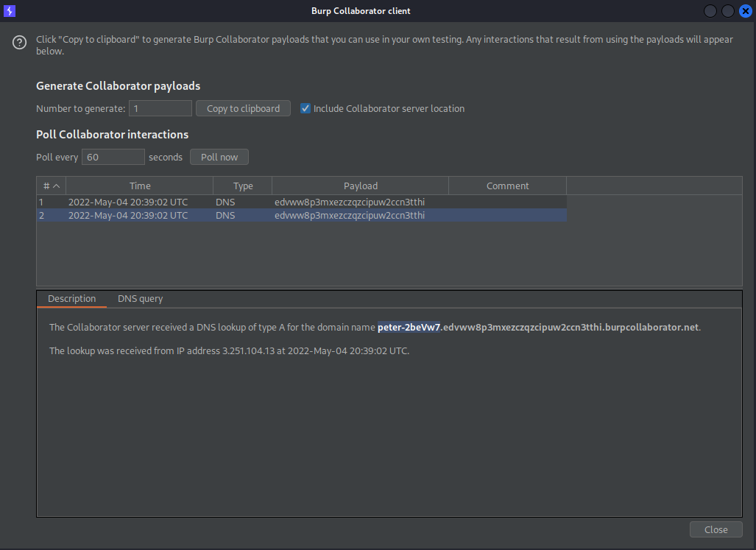
Task: Select interaction row number 2
Action: (302, 216)
